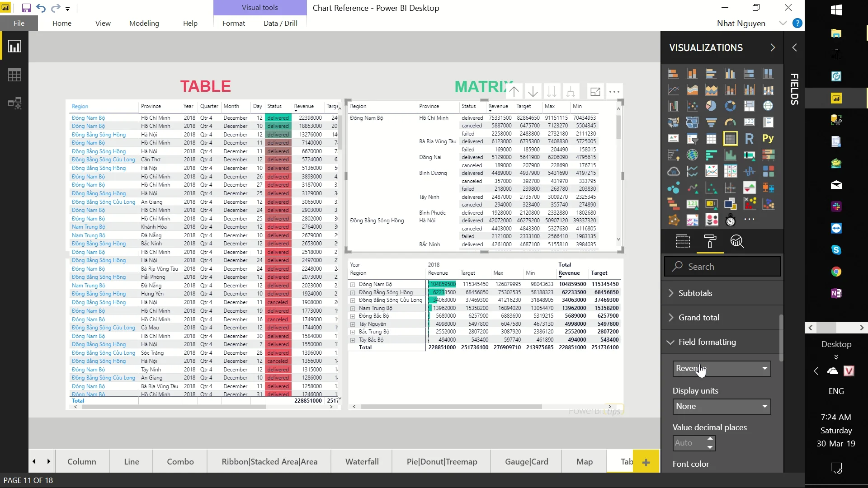
Task: Open the Analytics magnifying glass pane
Action: point(736,242)
